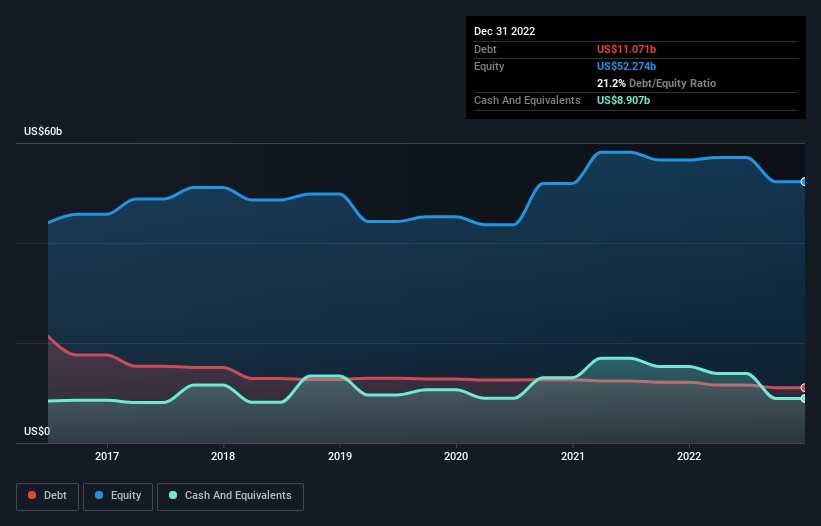Click the 21.2% Debt/Equity Ratio text
821x526 pixels.
point(657,83)
